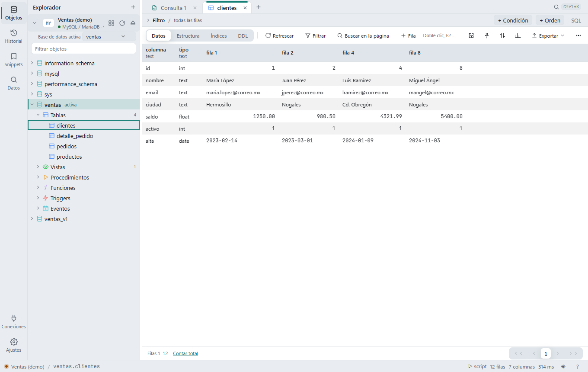Open the Exportar dropdown menu
The image size is (588, 372).
click(548, 36)
